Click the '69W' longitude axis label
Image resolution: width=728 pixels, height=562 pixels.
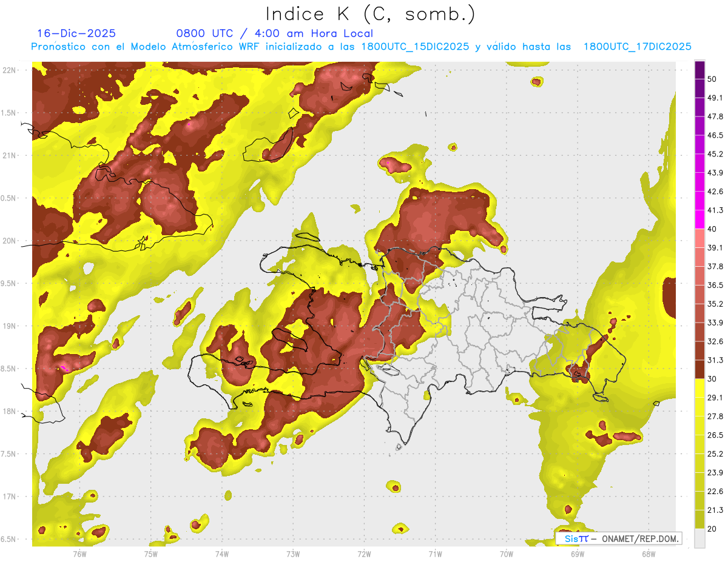[578, 554]
